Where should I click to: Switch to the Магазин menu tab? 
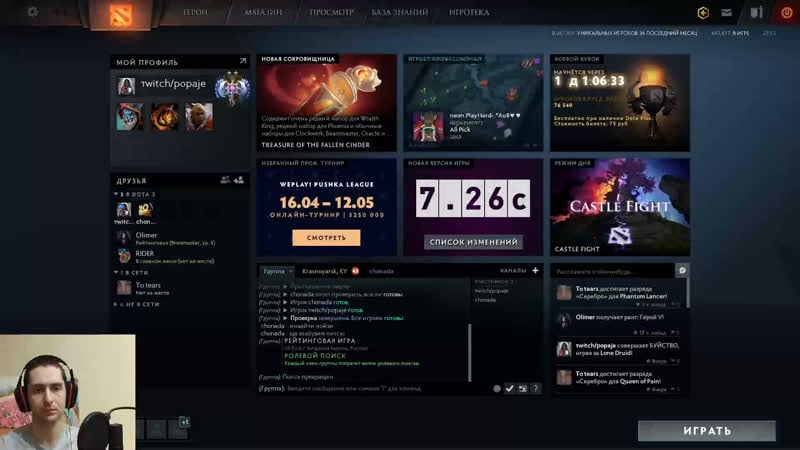coord(264,13)
